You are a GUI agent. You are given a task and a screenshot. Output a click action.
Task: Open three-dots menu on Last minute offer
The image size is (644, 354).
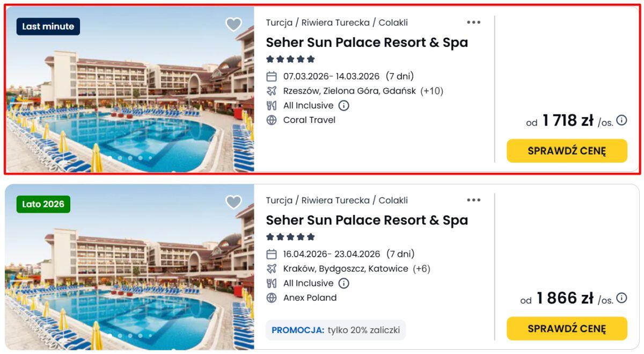(x=473, y=23)
